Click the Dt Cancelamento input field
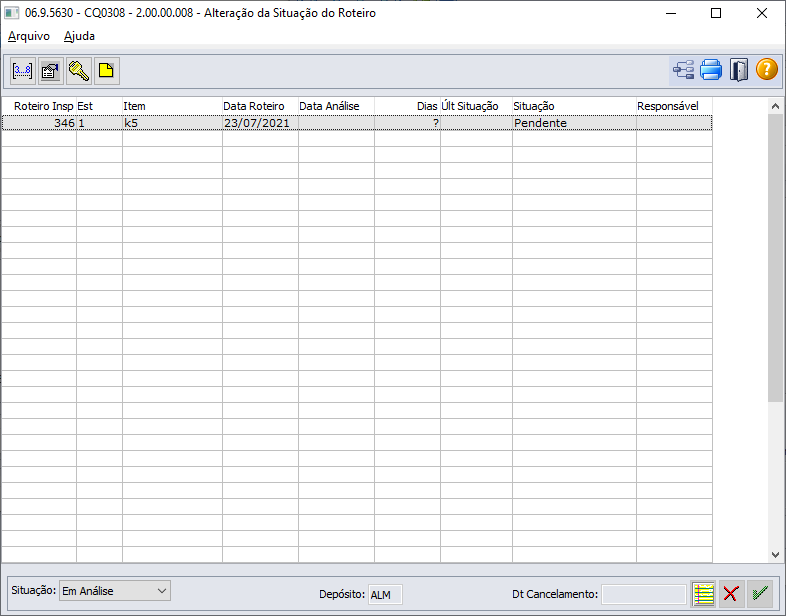The image size is (786, 616). click(x=644, y=595)
